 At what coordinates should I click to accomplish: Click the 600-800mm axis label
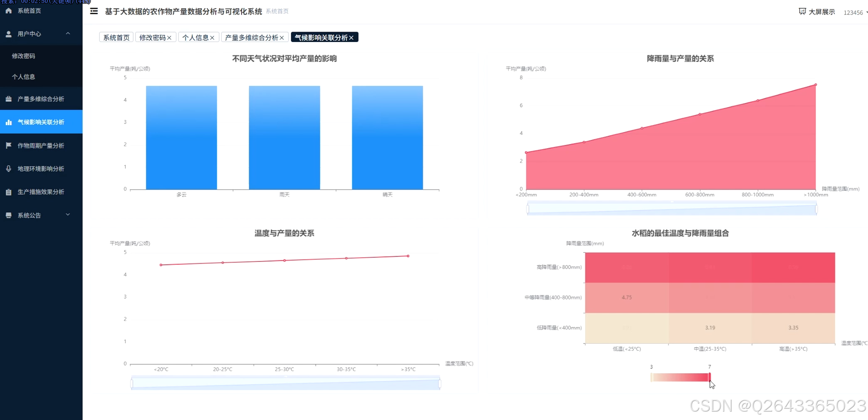click(x=700, y=195)
